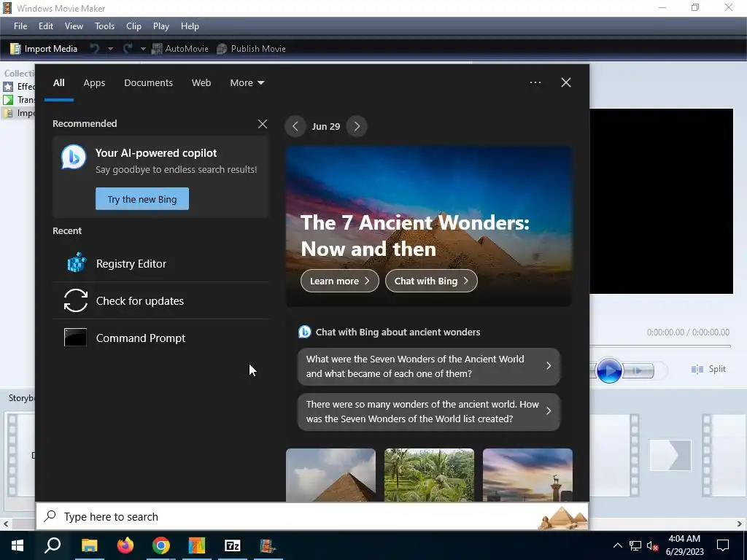Open the File menu

[x=20, y=26]
